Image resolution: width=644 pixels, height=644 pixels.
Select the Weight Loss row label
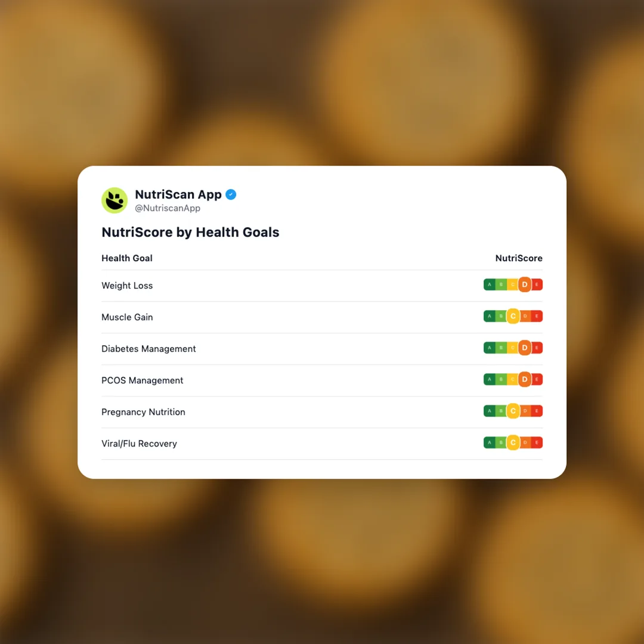point(127,286)
